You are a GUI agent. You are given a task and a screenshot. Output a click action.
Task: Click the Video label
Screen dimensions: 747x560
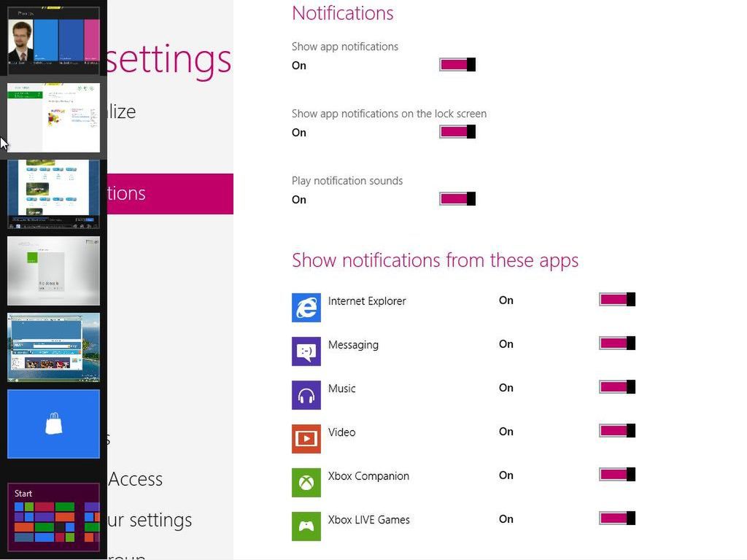point(341,432)
